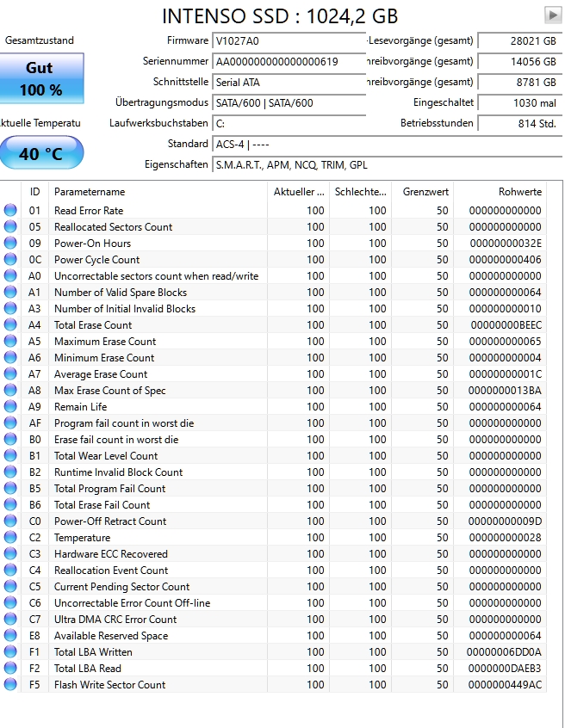The image size is (565, 728).
Task: Click the status orb for Ultra DMA CRC Error Count
Action: click(x=10, y=619)
